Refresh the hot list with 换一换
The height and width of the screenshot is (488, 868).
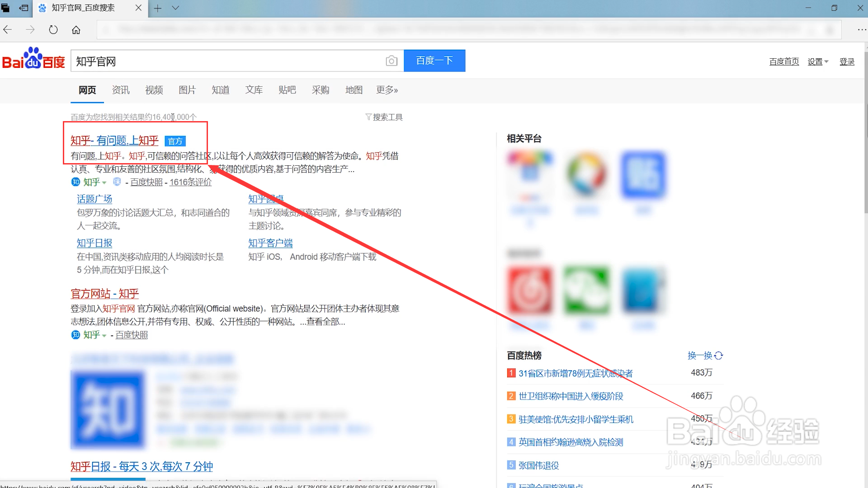pos(705,356)
